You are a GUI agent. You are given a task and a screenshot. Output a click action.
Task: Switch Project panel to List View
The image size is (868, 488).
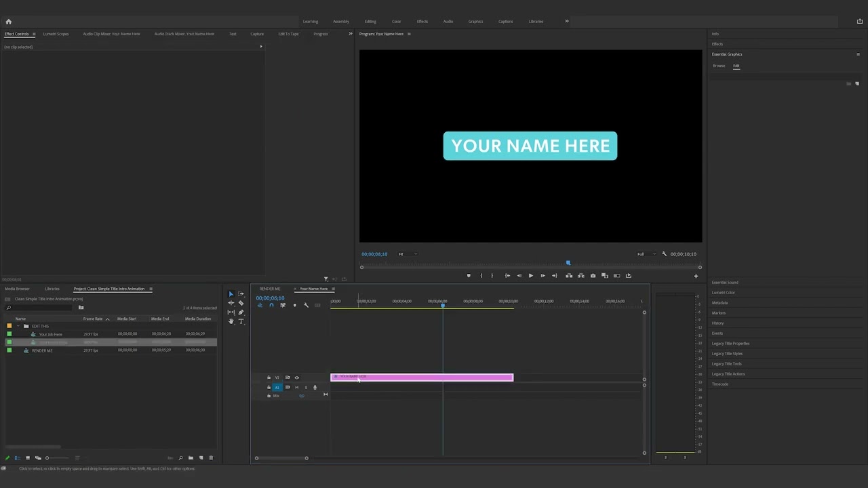(x=18, y=458)
